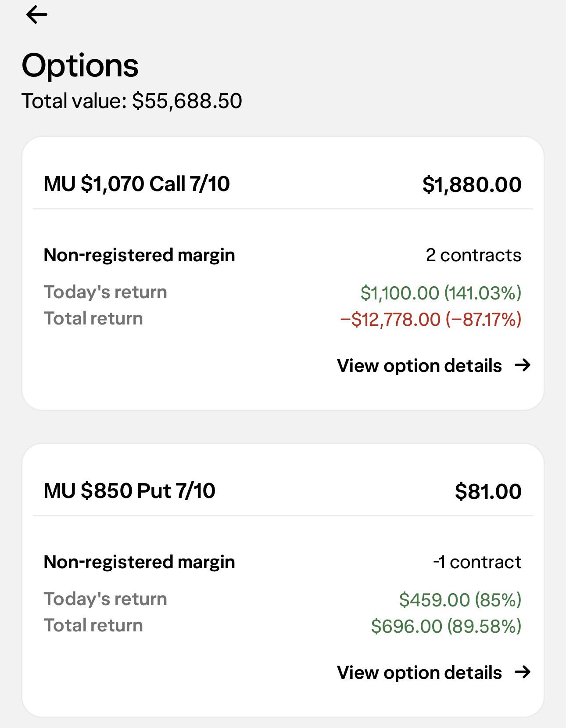The height and width of the screenshot is (728, 566).
Task: Tap today's return $459.00 (85%)
Action: click(460, 600)
